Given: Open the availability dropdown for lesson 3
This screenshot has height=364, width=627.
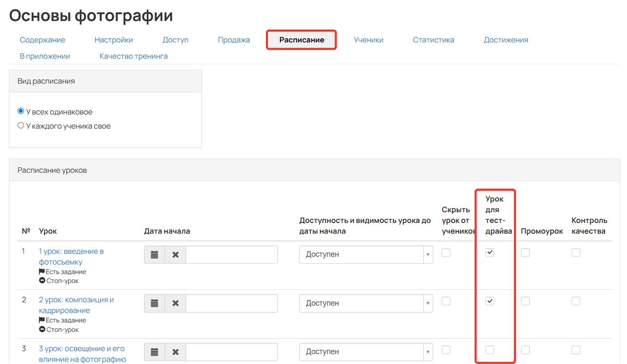Looking at the screenshot, I should (366, 351).
